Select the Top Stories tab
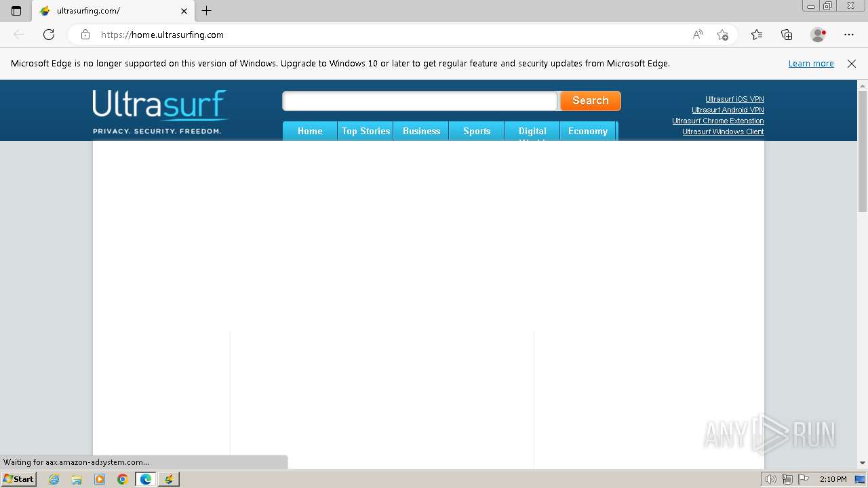Viewport: 868px width, 488px height. coord(366,131)
